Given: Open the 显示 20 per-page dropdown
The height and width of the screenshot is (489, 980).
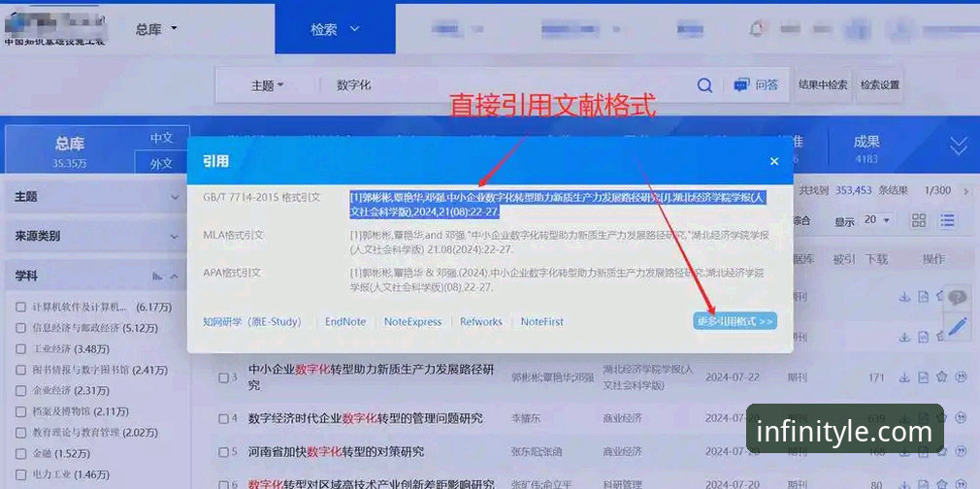Looking at the screenshot, I should 876,220.
